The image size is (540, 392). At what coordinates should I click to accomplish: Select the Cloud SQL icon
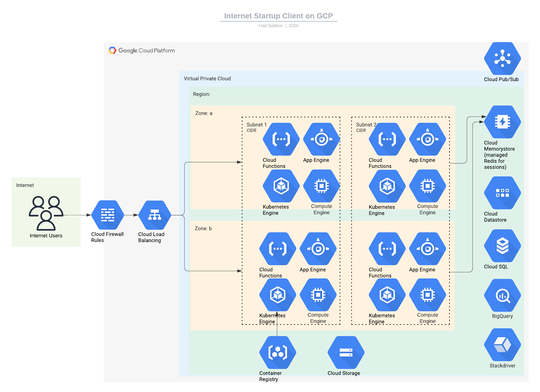(x=502, y=246)
